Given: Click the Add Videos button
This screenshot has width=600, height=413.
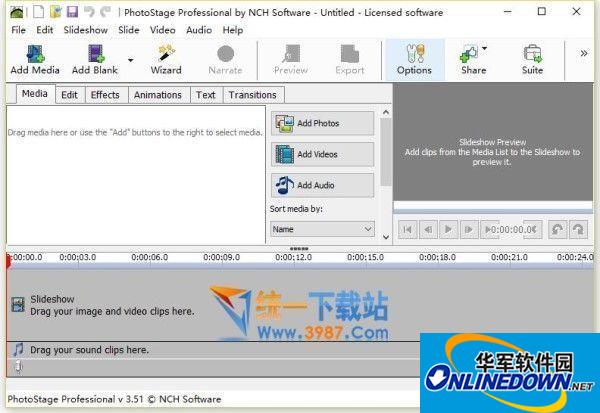Looking at the screenshot, I should coord(323,154).
